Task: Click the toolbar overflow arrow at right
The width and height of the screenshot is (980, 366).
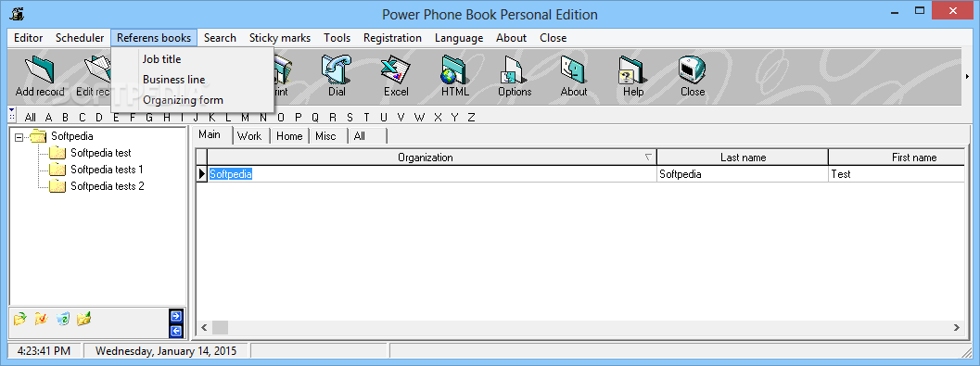Action: [968, 77]
